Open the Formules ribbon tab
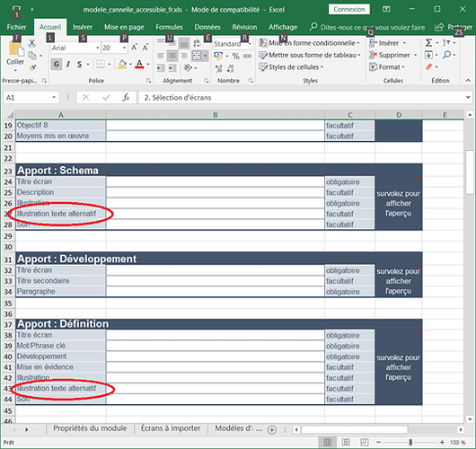 [x=169, y=27]
